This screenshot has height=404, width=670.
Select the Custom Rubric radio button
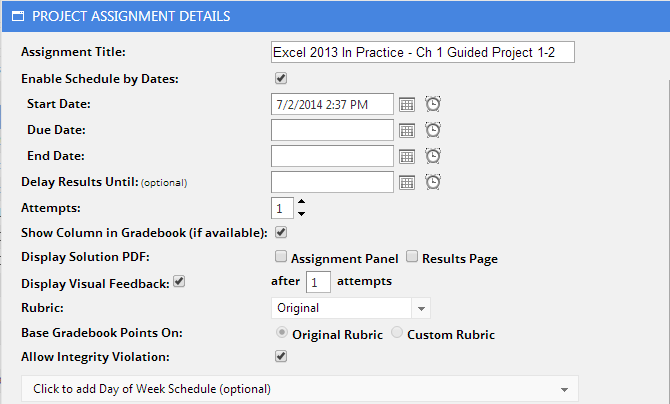[x=397, y=332]
